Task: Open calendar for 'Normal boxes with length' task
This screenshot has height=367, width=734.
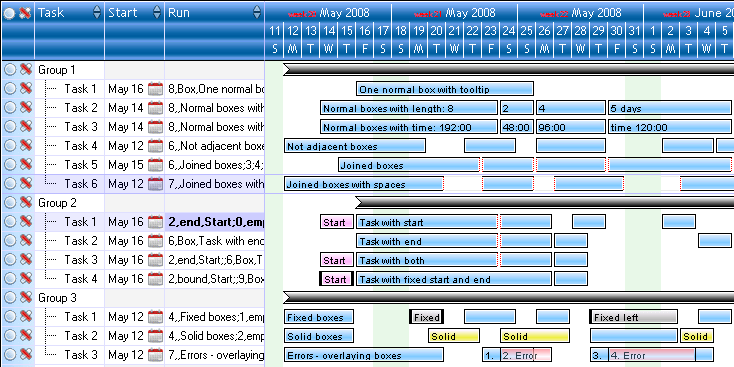Action: (155, 108)
